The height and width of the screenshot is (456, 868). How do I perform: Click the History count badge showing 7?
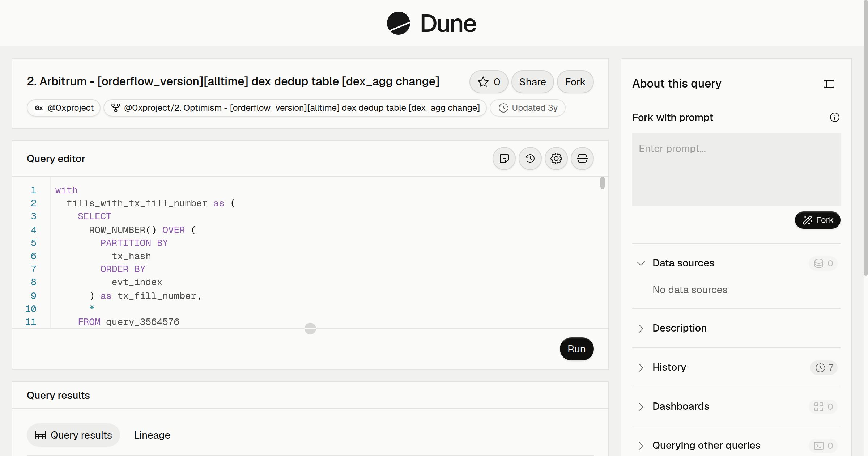(x=824, y=367)
